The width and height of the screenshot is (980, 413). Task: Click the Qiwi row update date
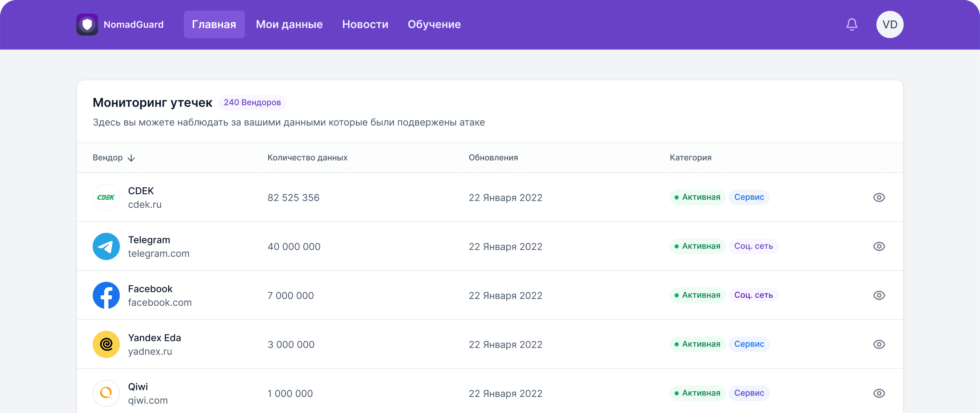pos(506,393)
